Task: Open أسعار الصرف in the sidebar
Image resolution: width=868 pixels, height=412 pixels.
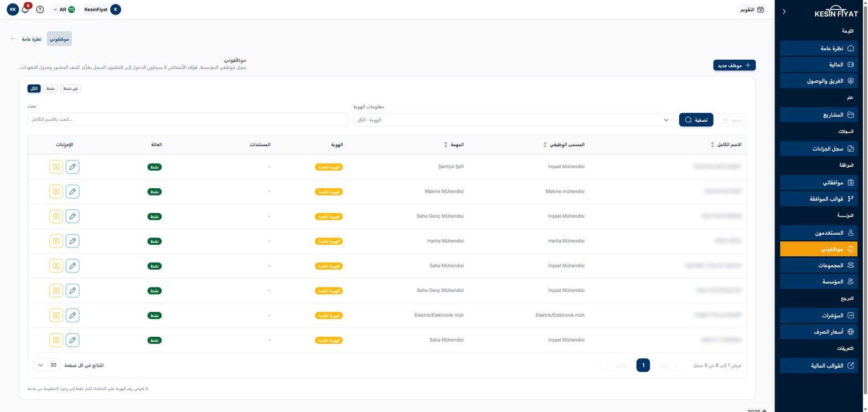Action: click(x=819, y=332)
